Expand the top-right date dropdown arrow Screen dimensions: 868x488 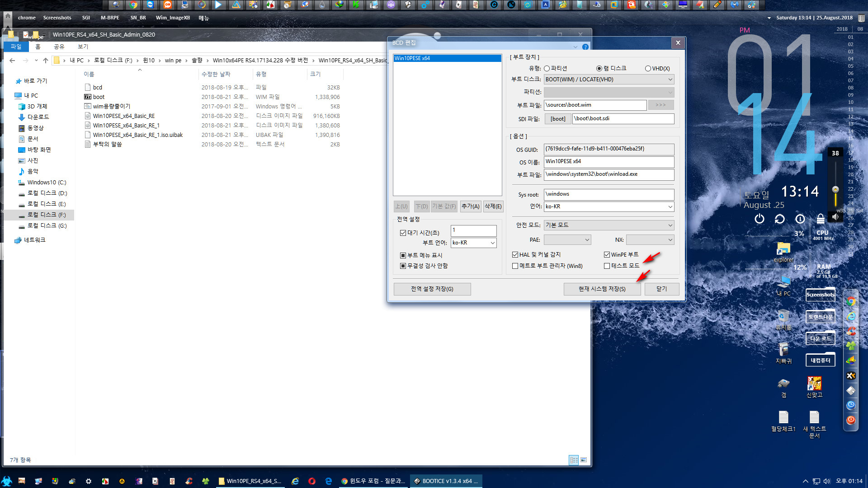click(x=769, y=18)
